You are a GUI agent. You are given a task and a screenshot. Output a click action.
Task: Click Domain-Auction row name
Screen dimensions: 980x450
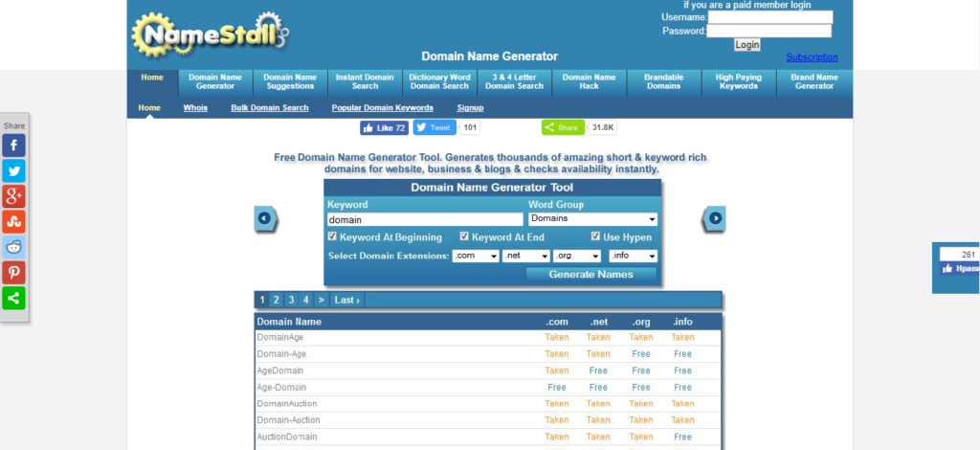[x=288, y=420]
